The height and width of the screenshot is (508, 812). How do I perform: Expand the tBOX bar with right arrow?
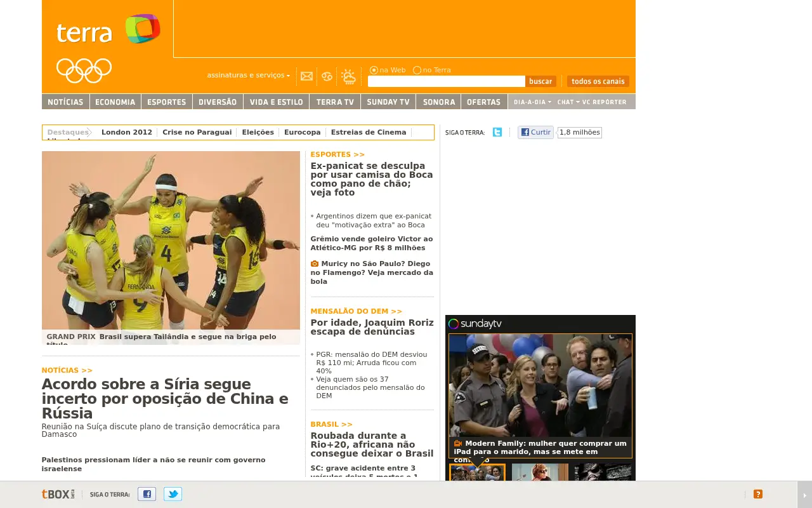[804, 495]
